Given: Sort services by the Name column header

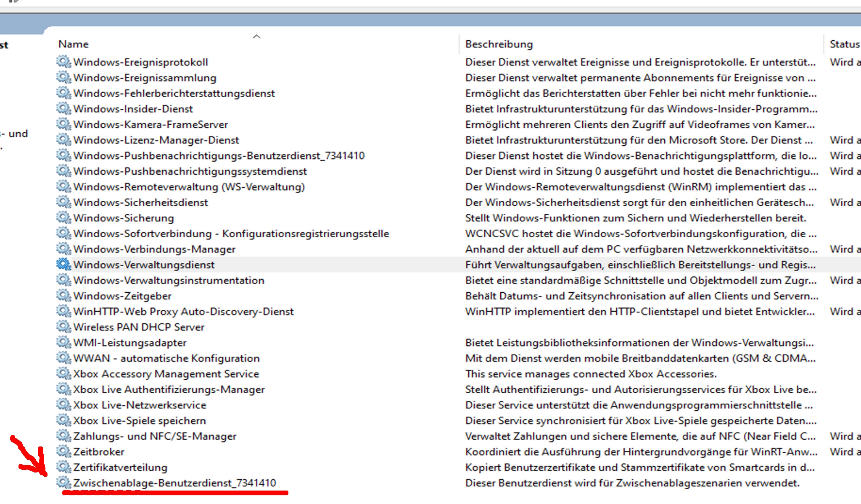Looking at the screenshot, I should click(x=74, y=44).
